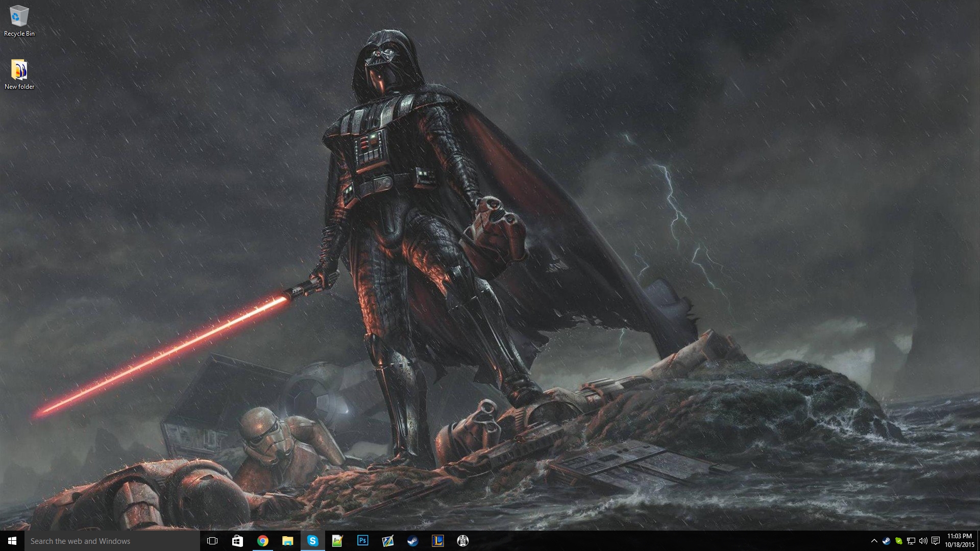
Task: Open Task View
Action: click(212, 541)
